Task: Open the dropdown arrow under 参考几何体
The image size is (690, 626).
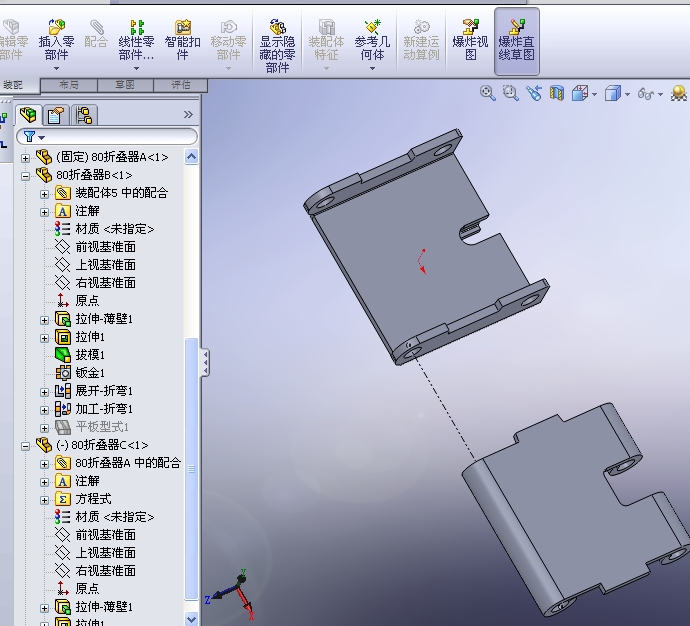Action: tap(372, 69)
